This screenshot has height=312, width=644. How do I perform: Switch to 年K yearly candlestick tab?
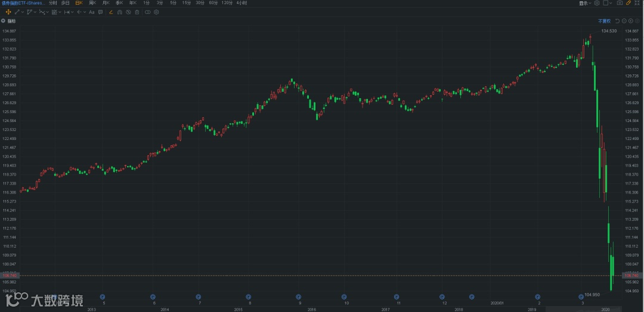[132, 3]
